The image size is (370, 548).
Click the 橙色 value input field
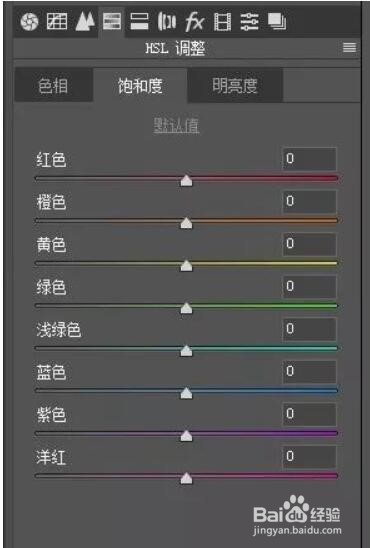(x=309, y=201)
